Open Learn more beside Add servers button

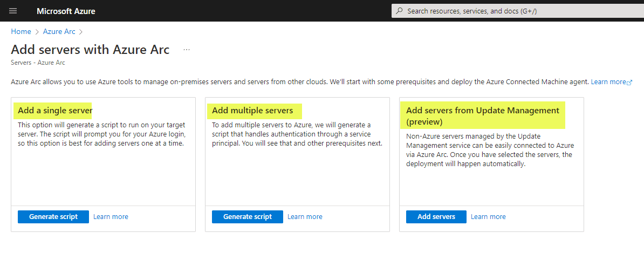coord(488,216)
